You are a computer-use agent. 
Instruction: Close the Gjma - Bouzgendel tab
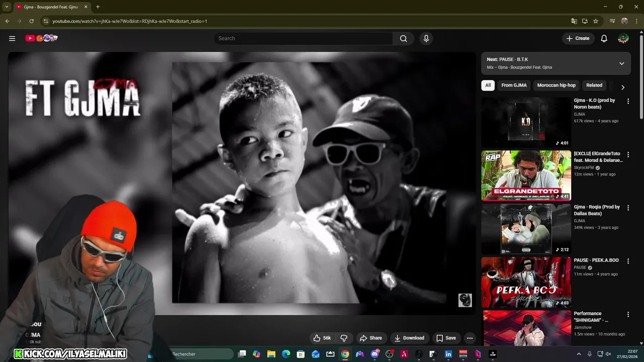pyautogui.click(x=85, y=7)
